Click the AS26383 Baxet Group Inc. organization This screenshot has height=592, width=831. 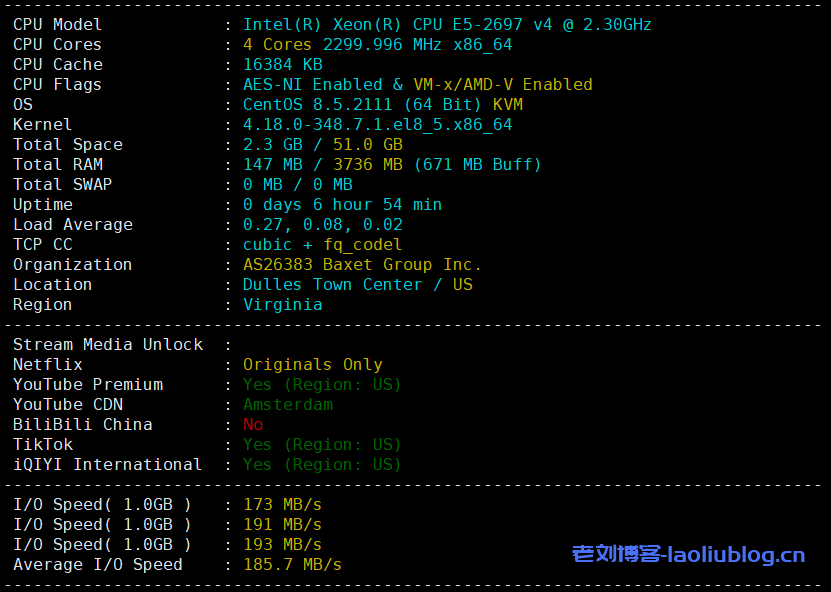[362, 264]
